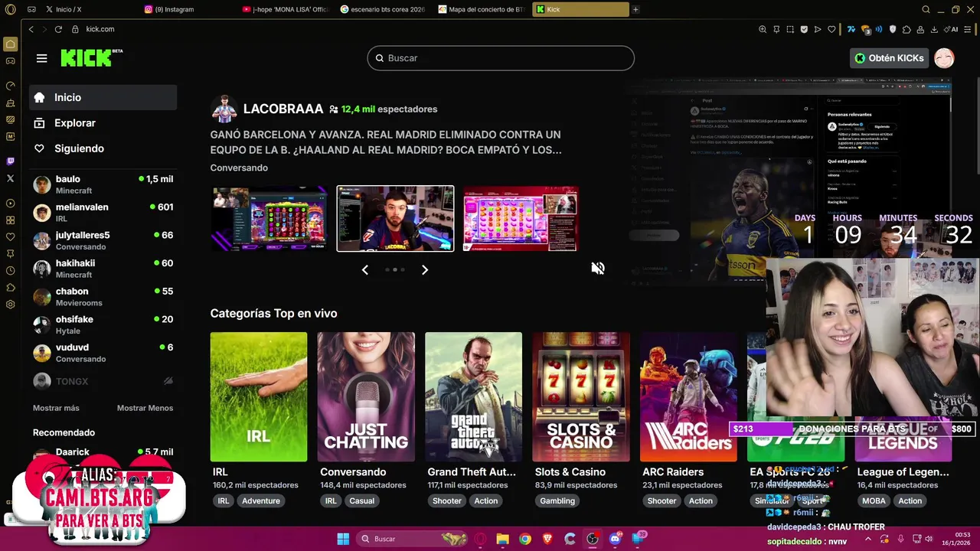Click the Windows Start button
Screen dimensions: 980x551
(x=343, y=539)
